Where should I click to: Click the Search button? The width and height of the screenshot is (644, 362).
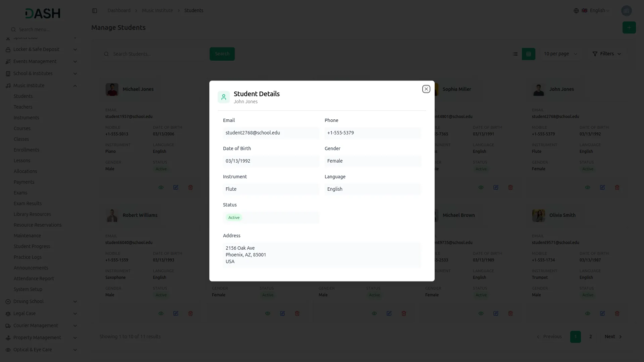pos(222,54)
